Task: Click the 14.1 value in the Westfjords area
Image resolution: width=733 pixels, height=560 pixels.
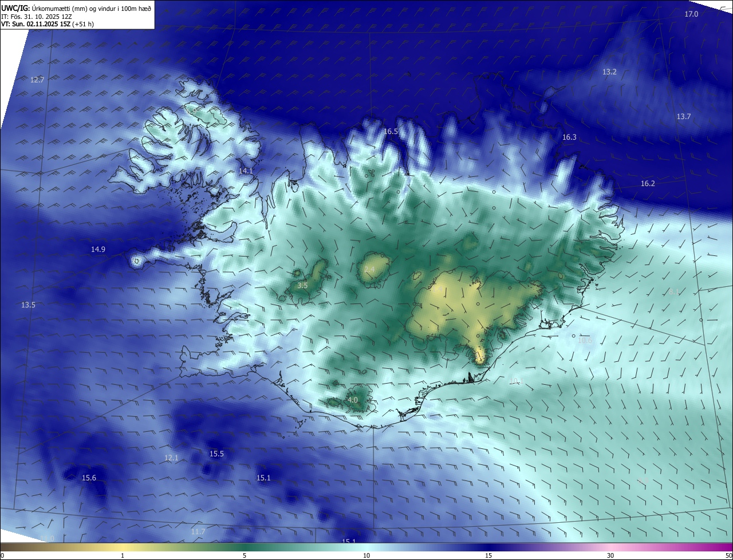Action: [x=246, y=171]
